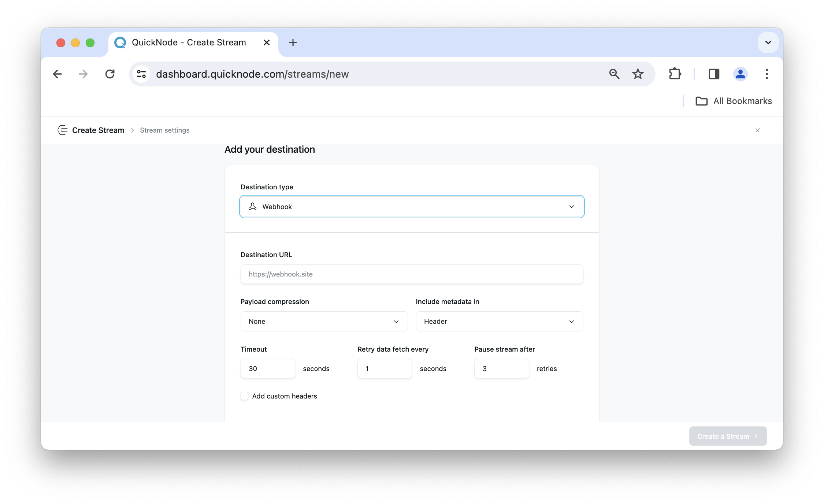The width and height of the screenshot is (824, 504).
Task: Click the close stream creation button
Action: coord(757,130)
